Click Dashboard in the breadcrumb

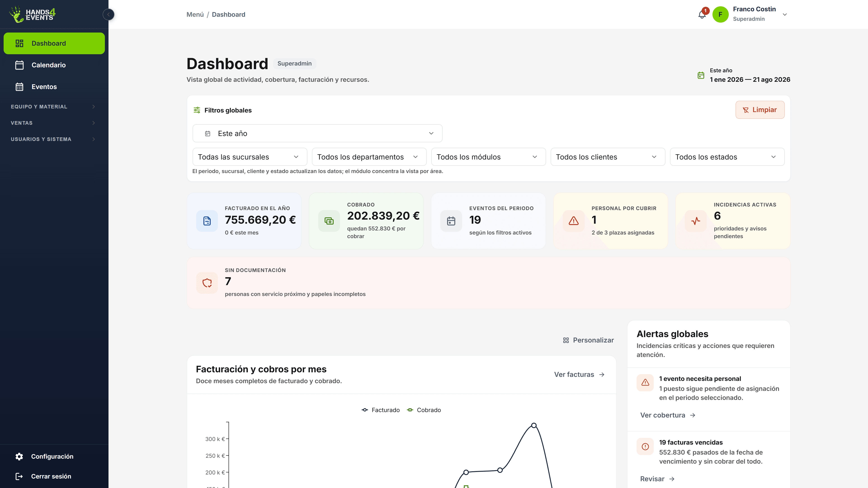(x=229, y=14)
